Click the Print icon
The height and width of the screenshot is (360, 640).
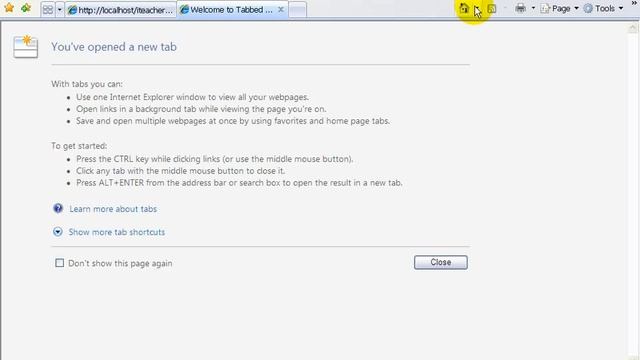point(520,8)
